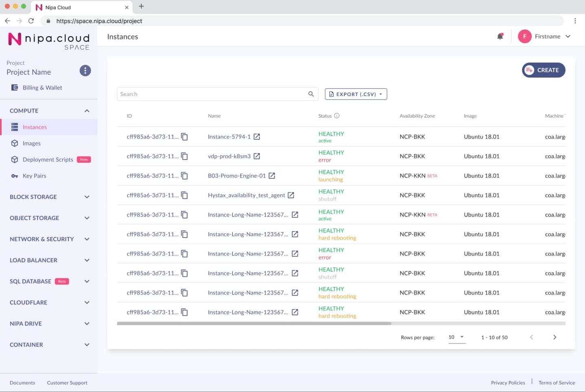Expand the BLOCK STORAGE section

[x=87, y=197]
